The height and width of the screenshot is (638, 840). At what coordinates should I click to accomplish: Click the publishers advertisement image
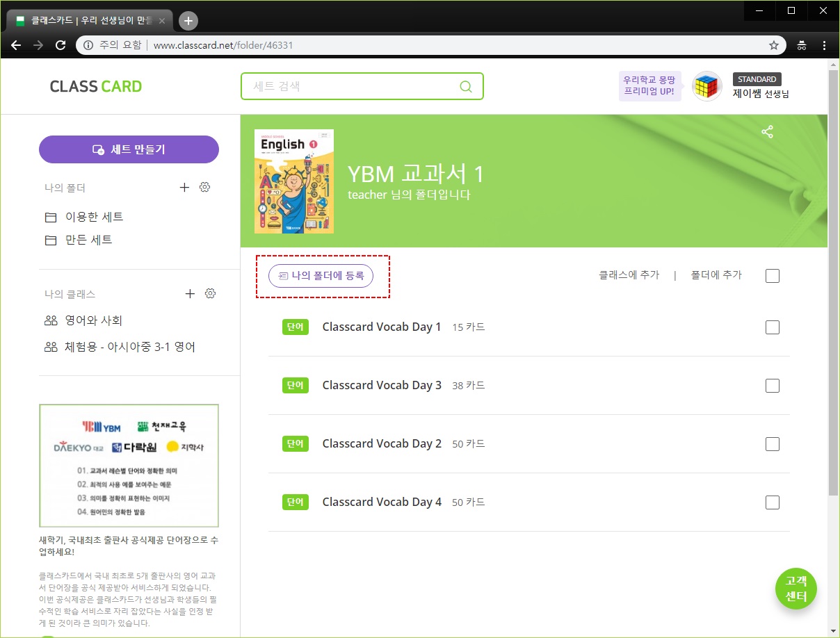pos(129,466)
